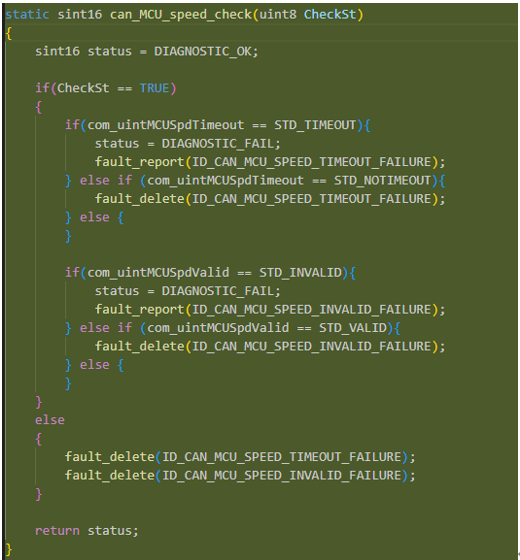Click ID_CAN_MCU_SPEED_INVALID_FAILURE in the last fault_delete

[x=281, y=476]
